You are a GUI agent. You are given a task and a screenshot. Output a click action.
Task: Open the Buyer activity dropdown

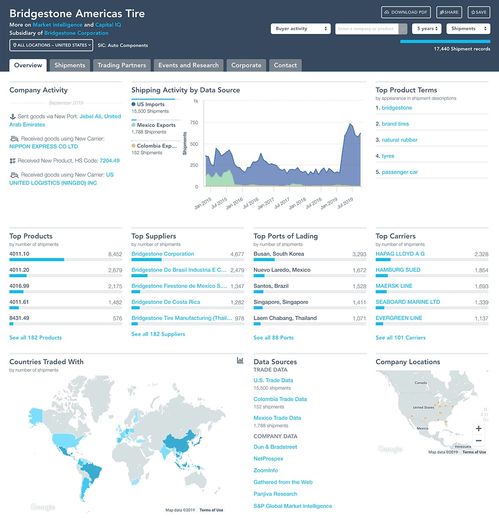[301, 29]
